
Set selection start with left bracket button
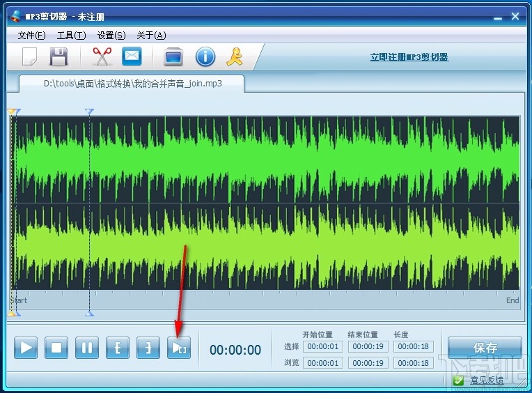[x=118, y=348]
